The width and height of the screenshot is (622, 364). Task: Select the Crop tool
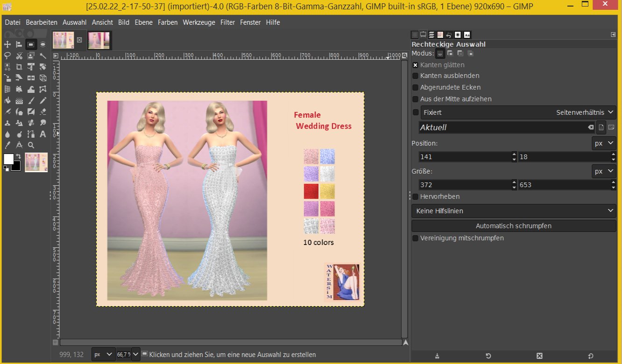(19, 67)
